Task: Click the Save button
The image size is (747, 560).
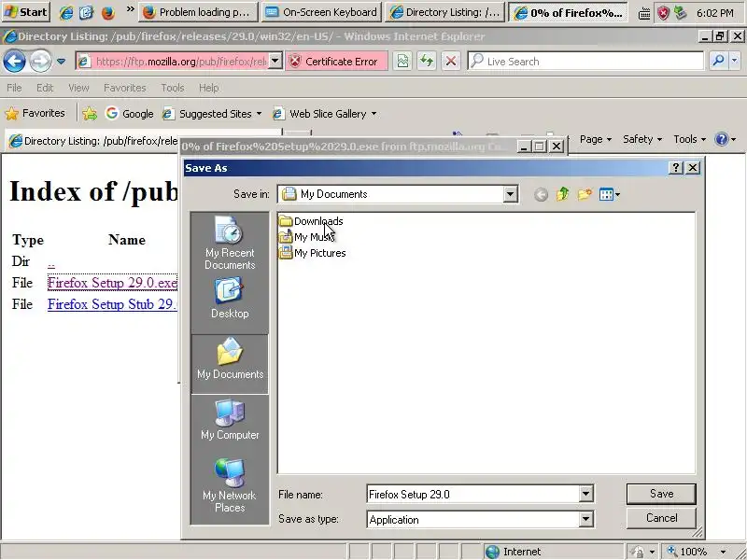Action: click(x=661, y=494)
